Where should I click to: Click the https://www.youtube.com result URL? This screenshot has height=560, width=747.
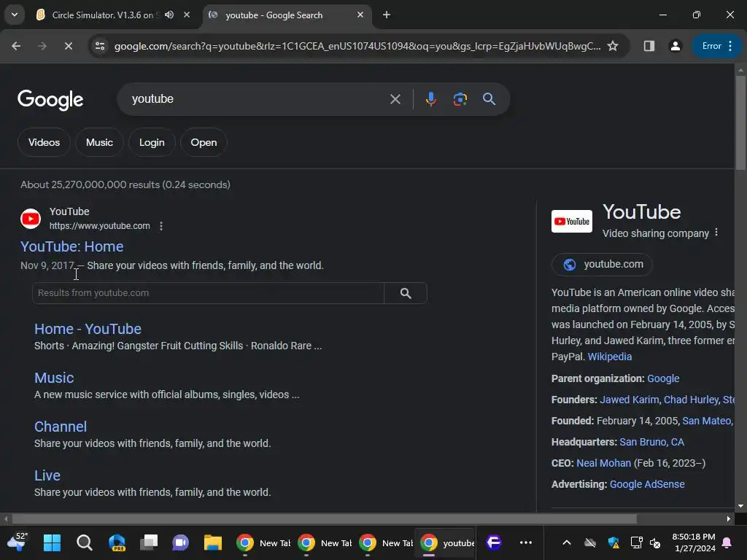pyautogui.click(x=99, y=226)
